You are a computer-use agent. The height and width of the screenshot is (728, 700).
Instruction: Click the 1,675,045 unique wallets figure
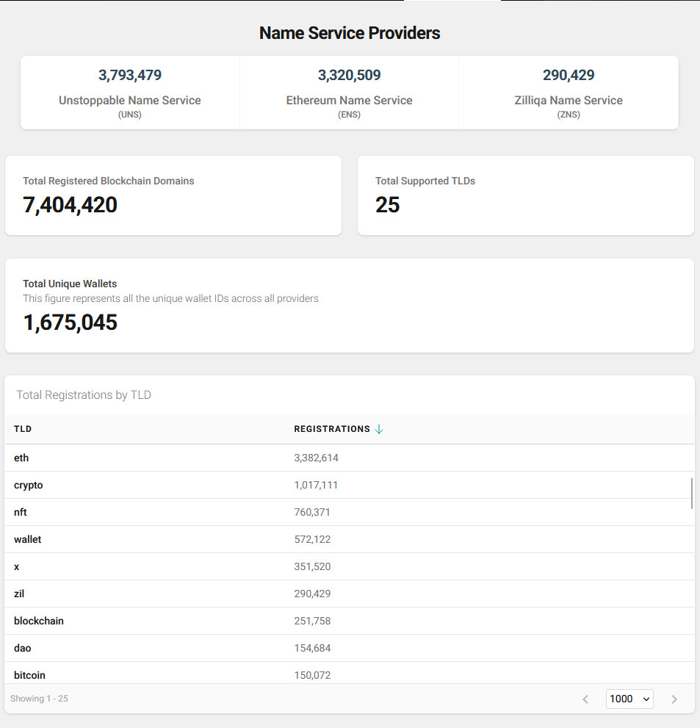(x=70, y=322)
